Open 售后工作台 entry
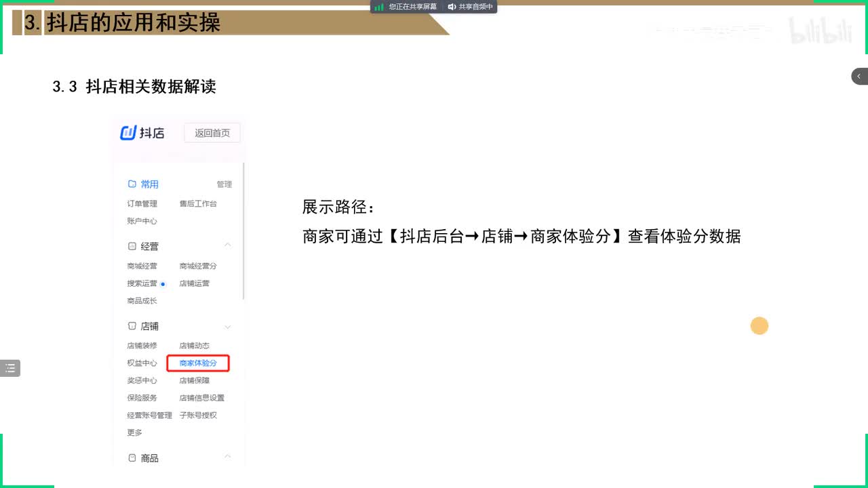Viewport: 868px width, 488px height. (x=198, y=203)
